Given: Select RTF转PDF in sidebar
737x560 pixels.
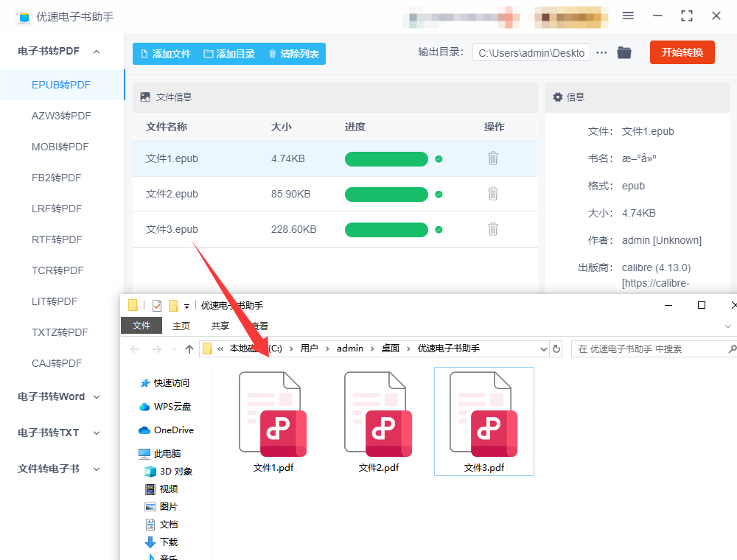Looking at the screenshot, I should (x=57, y=240).
